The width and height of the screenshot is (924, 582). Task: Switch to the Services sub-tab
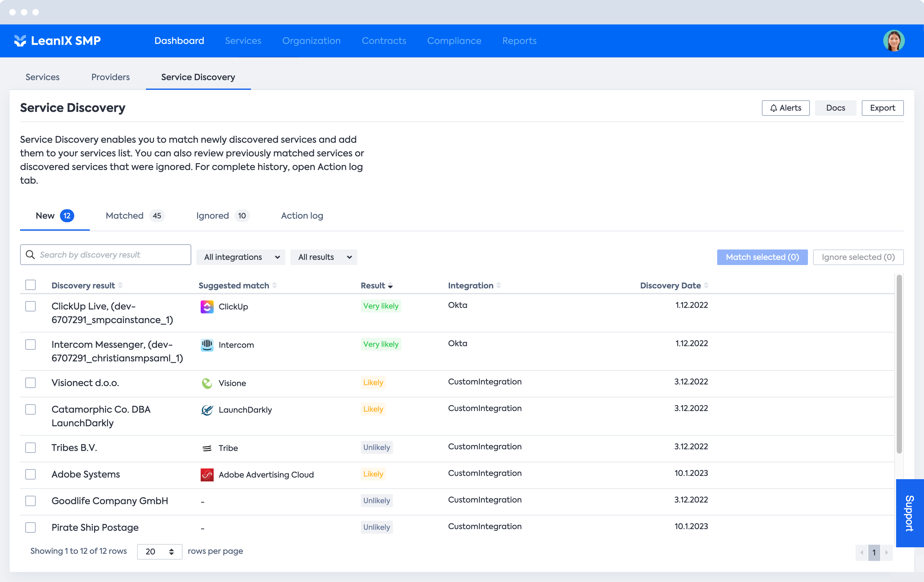click(x=42, y=77)
